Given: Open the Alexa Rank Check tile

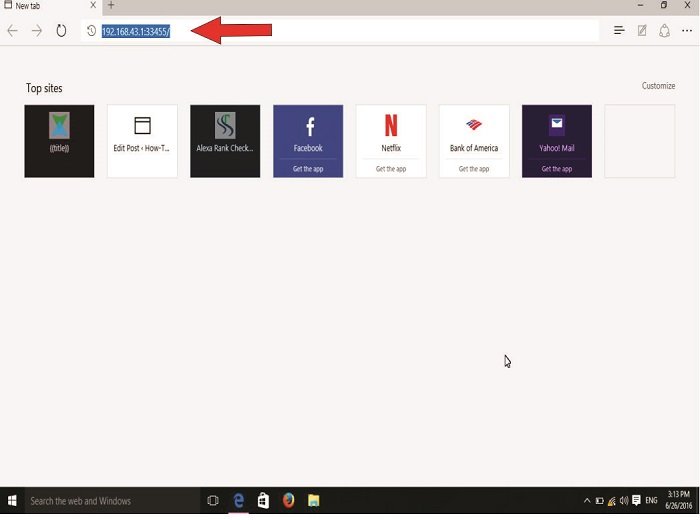Looking at the screenshot, I should pos(225,141).
